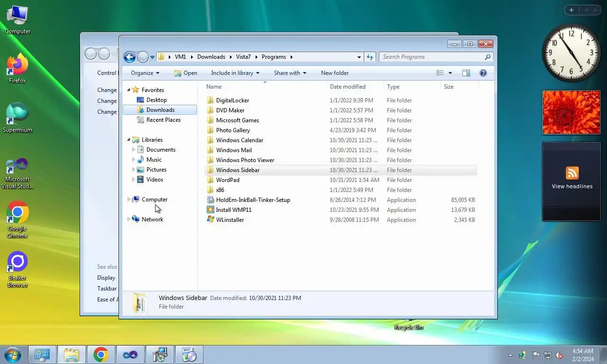Click the Chrome taskbar icon
The width and height of the screenshot is (607, 364).
pos(101,355)
